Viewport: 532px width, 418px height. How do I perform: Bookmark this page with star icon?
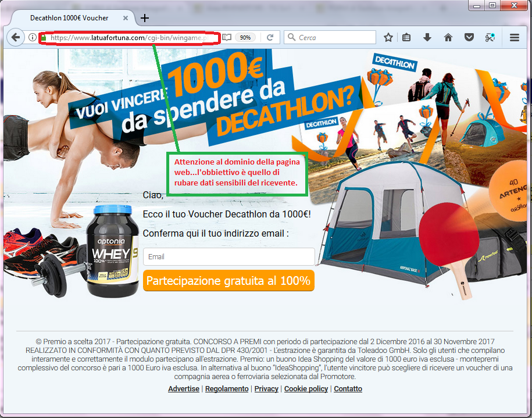coord(388,37)
